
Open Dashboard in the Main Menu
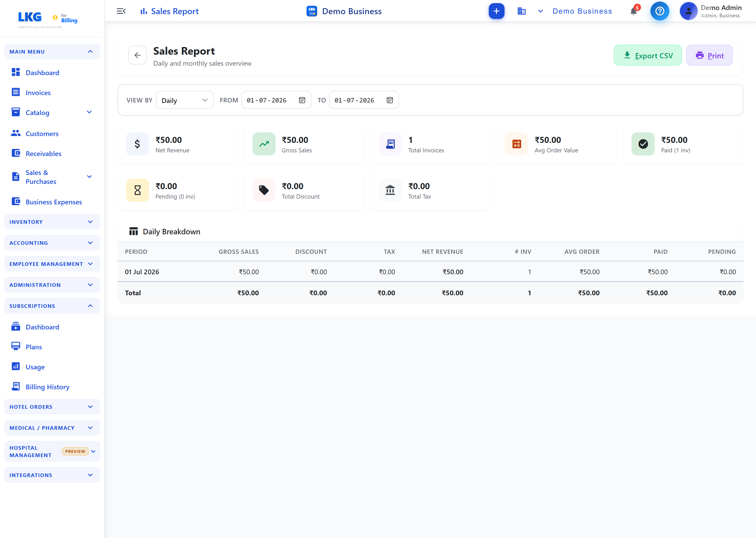pyautogui.click(x=42, y=73)
